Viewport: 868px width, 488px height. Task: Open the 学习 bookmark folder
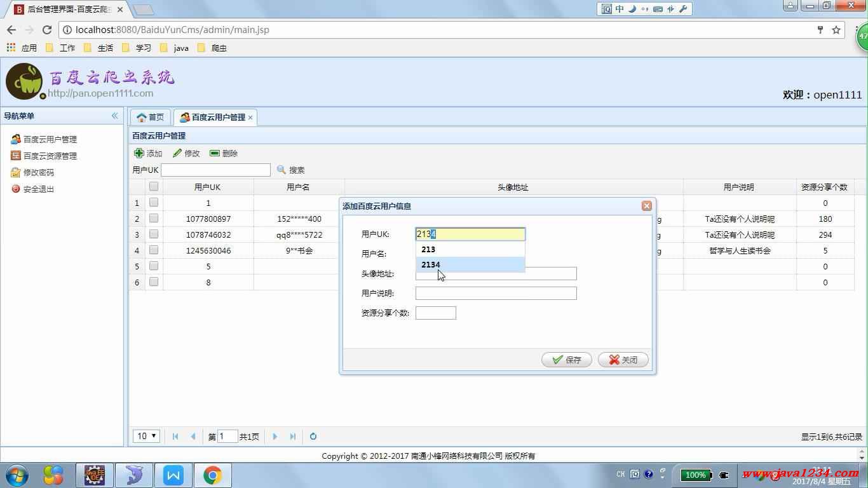pos(137,48)
